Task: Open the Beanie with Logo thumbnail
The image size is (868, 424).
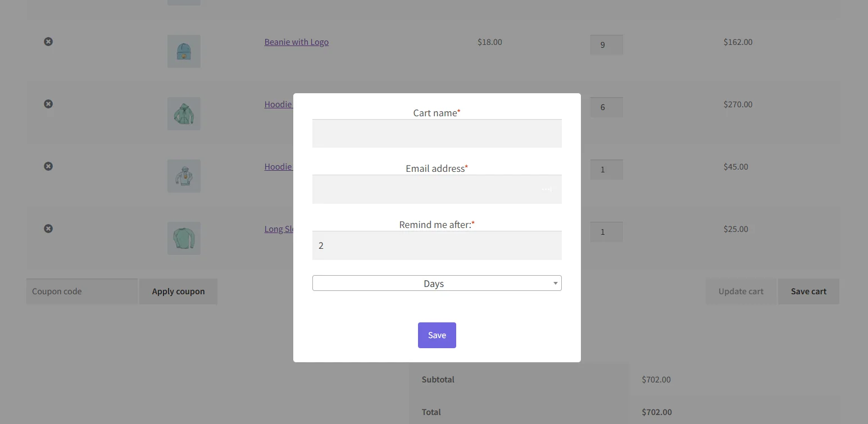Action: [x=184, y=51]
